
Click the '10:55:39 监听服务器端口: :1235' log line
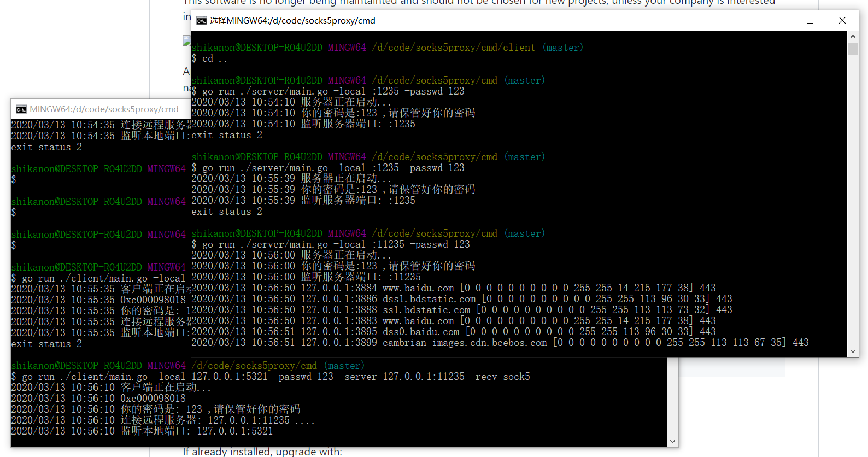tap(303, 201)
